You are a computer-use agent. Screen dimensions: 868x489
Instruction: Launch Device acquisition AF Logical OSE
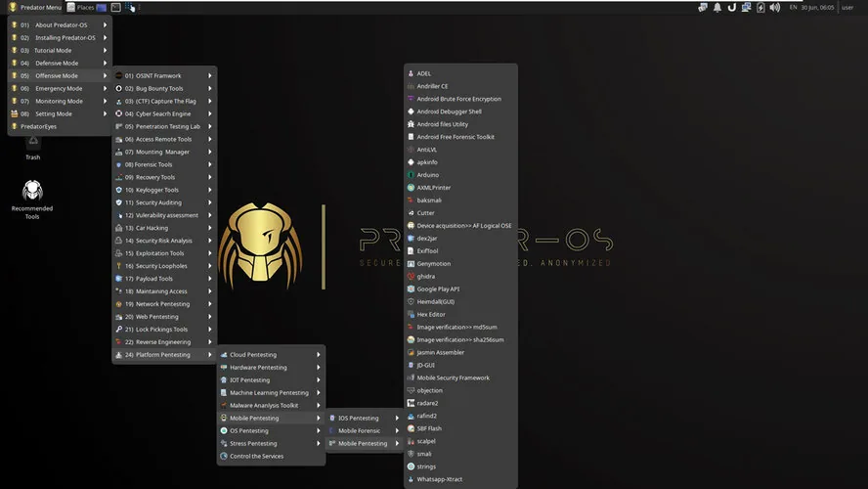pyautogui.click(x=460, y=226)
